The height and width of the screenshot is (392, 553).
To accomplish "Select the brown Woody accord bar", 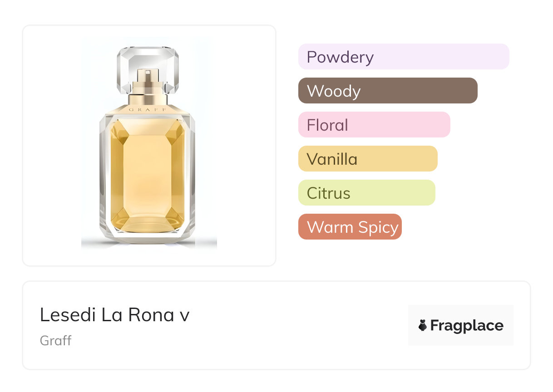I will click(388, 91).
